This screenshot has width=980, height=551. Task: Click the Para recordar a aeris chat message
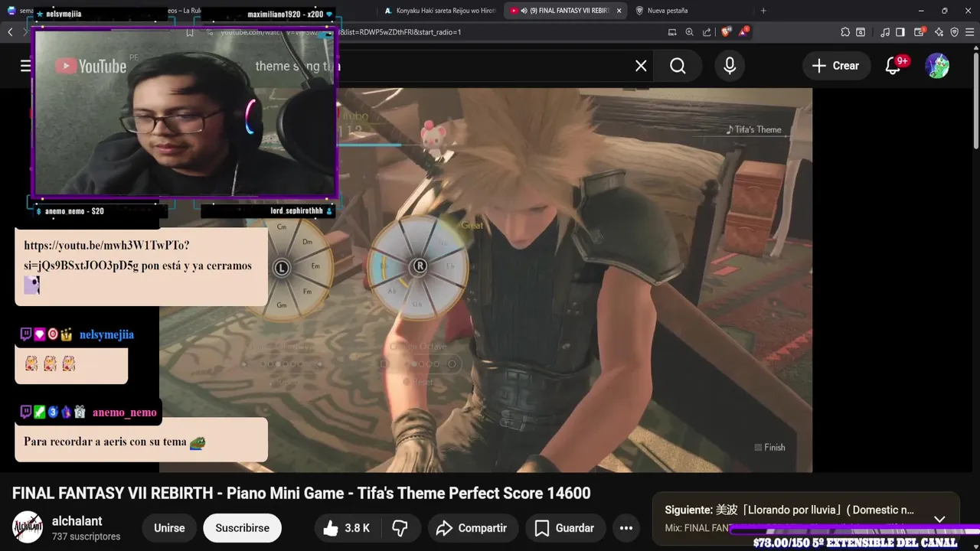(x=141, y=440)
